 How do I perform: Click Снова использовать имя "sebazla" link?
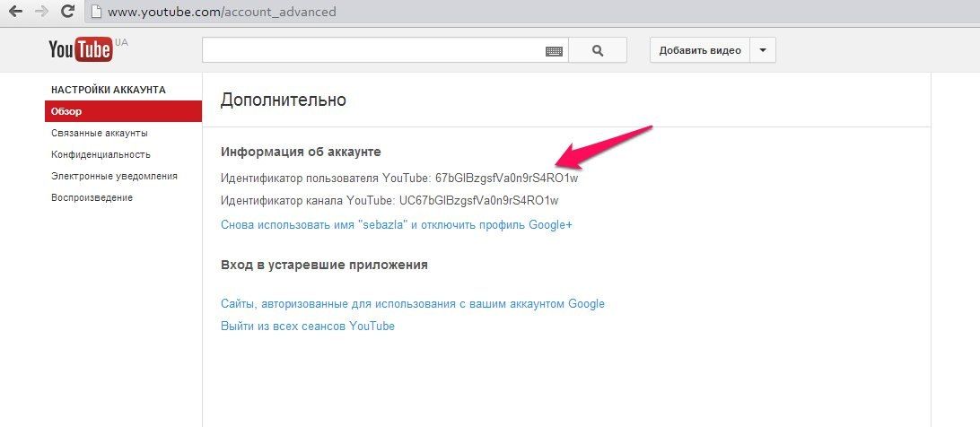click(x=397, y=225)
